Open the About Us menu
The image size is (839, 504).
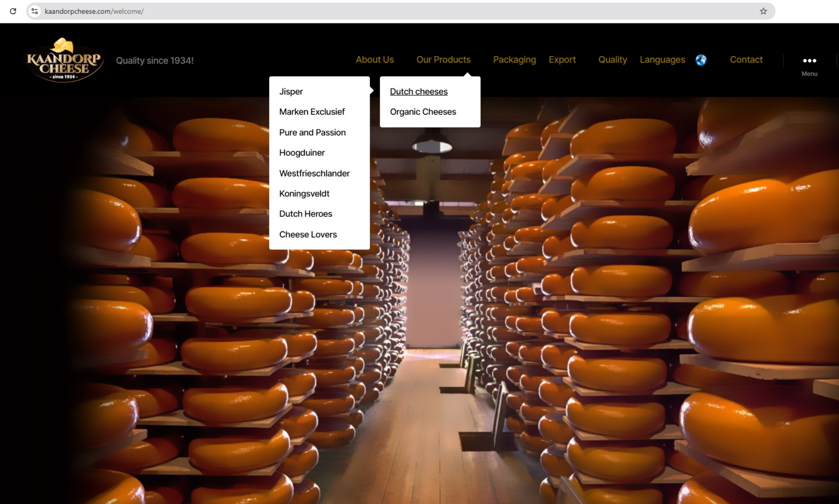click(375, 60)
